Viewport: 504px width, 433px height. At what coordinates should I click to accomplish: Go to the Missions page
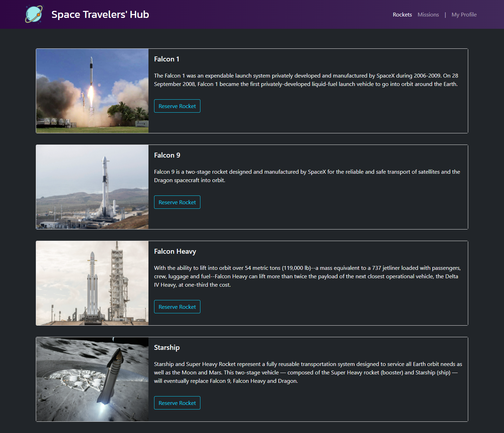point(428,14)
